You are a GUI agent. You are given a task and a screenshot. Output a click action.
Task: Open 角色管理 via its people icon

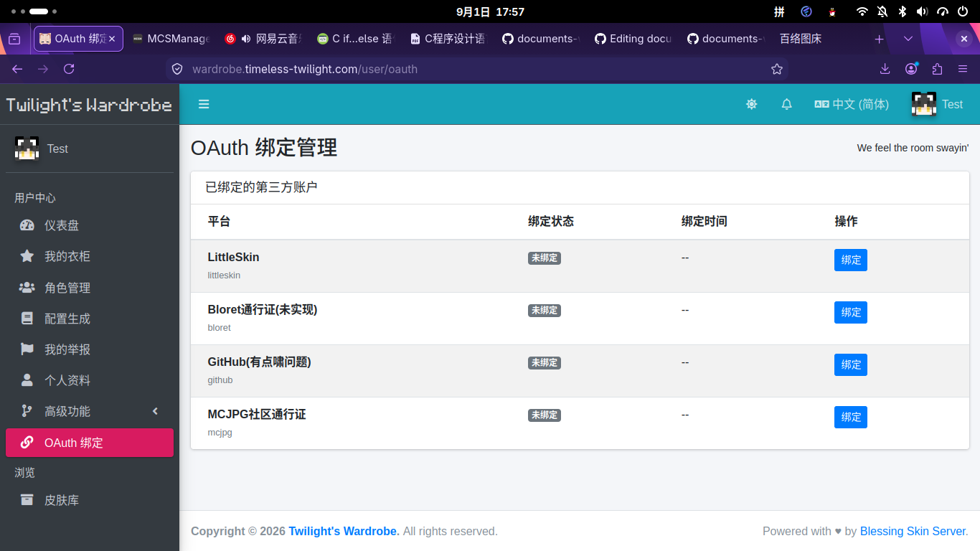click(x=27, y=288)
